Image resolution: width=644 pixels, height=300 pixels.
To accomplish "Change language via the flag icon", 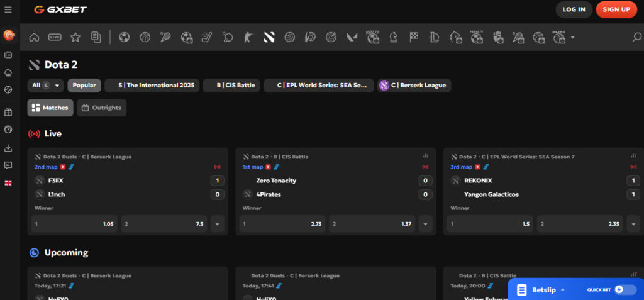I will [8, 183].
